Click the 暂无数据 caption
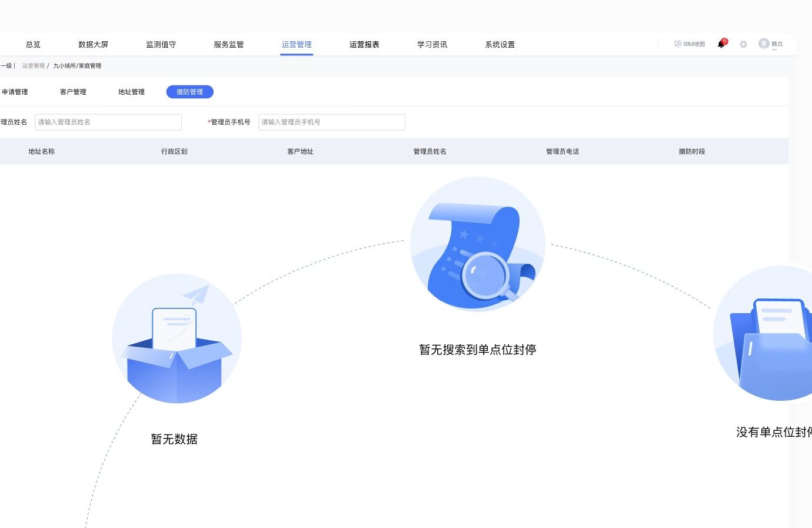 click(174, 439)
